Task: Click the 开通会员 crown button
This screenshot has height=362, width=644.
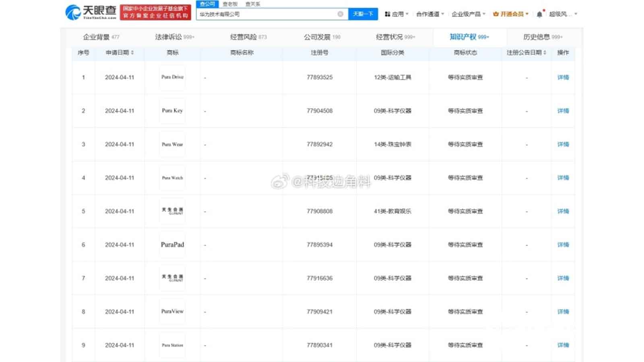Action: (511, 14)
